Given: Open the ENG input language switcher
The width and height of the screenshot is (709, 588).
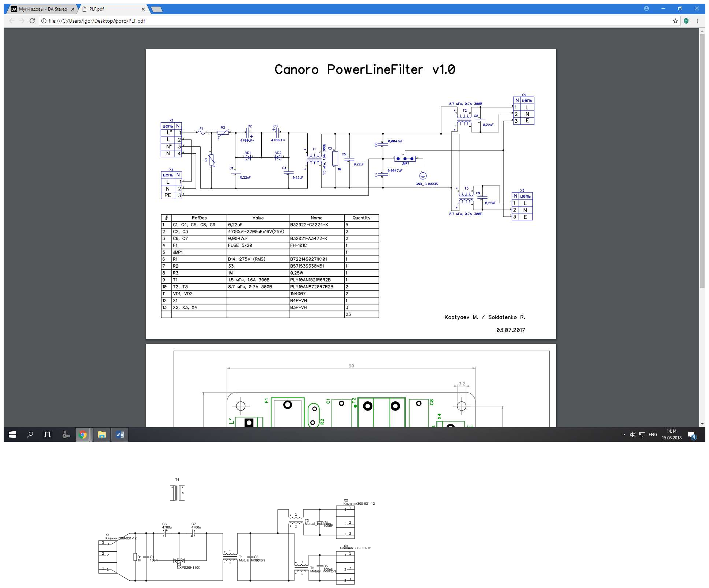Looking at the screenshot, I should 653,435.
